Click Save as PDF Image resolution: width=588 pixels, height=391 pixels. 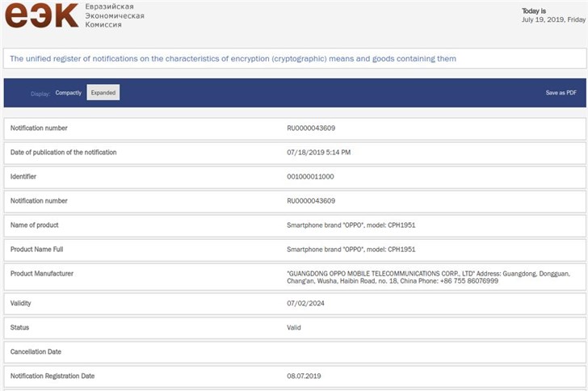(x=561, y=93)
